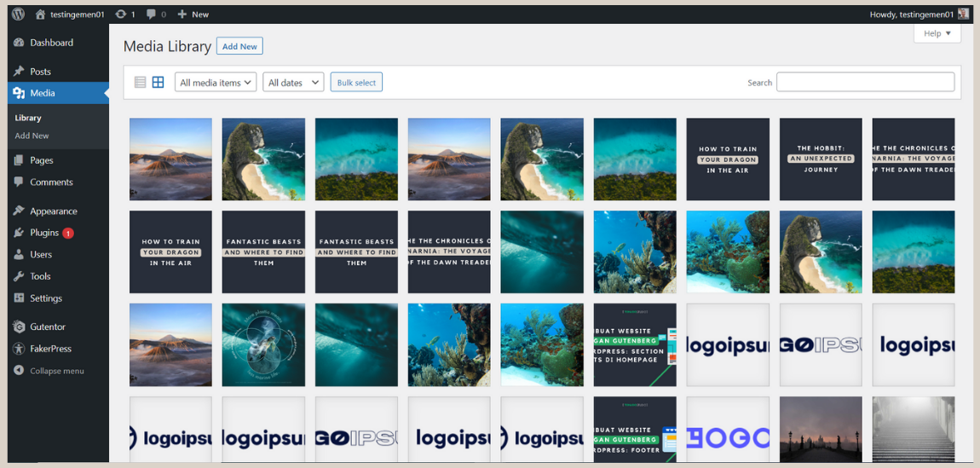Click the Plugins plug icon
Screen dimensions: 980x468
[x=19, y=233]
